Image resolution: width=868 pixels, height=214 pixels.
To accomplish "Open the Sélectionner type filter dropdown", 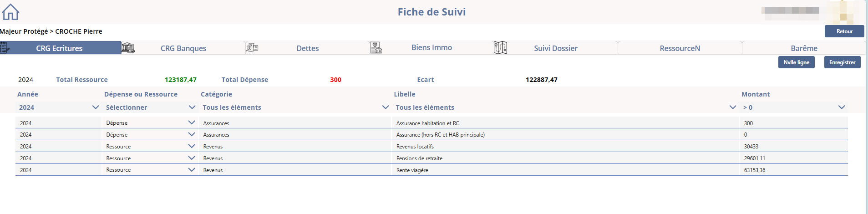I will click(x=150, y=107).
